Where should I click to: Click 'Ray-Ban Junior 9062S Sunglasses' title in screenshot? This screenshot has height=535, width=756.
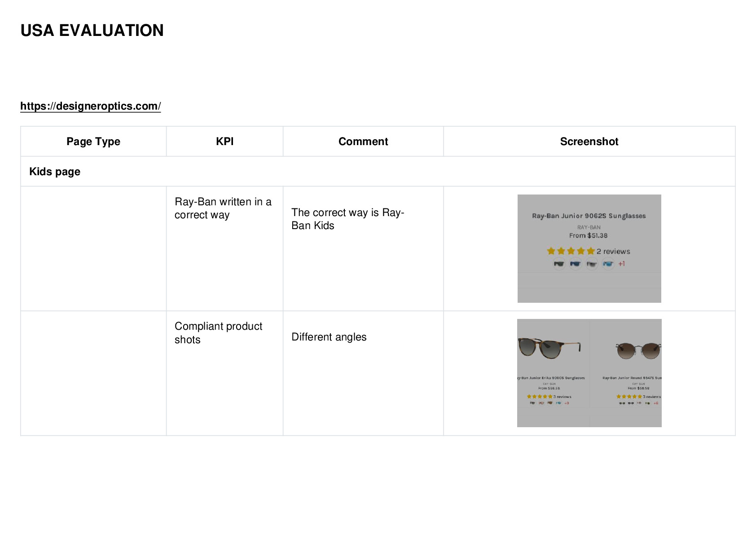589,216
